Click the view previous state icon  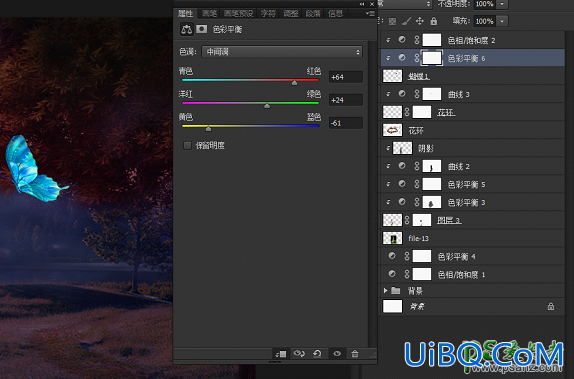299,354
